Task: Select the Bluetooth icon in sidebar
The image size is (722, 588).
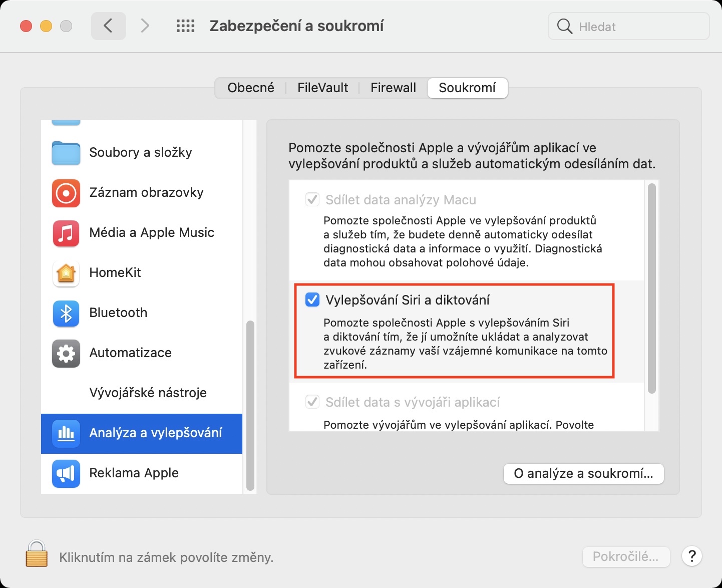Action: [66, 313]
